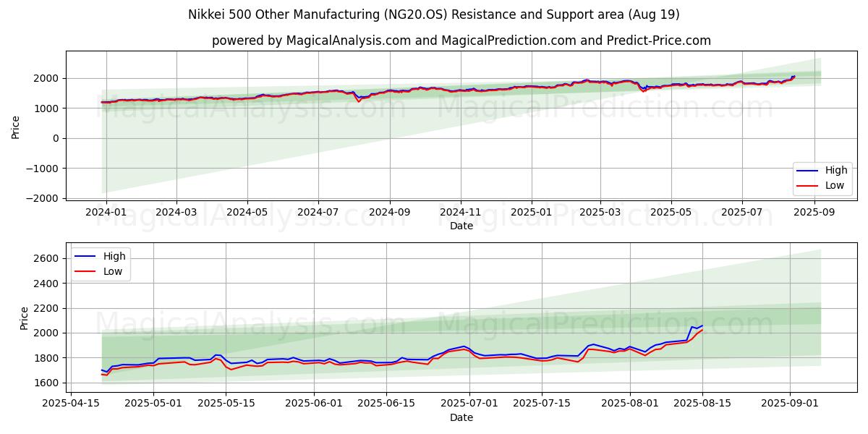Viewport: 868px width, 434px height.
Task: Click the '2025-09' x-axis label
Action: 814,213
